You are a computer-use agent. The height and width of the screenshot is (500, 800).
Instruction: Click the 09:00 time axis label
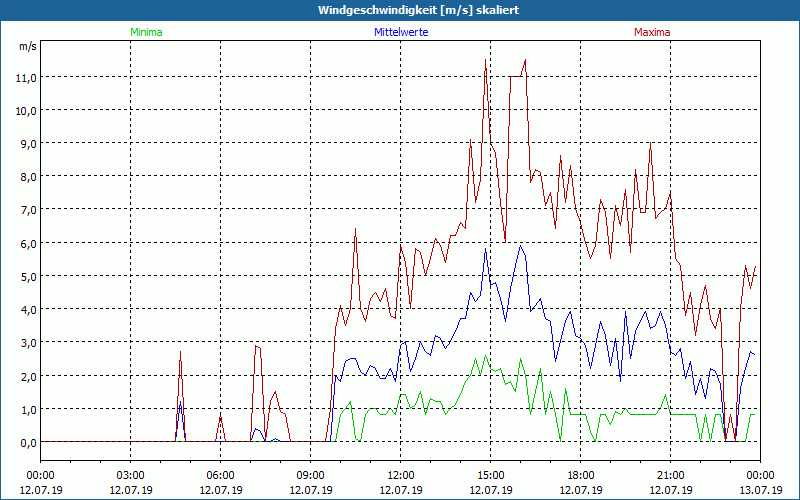[x=311, y=476]
